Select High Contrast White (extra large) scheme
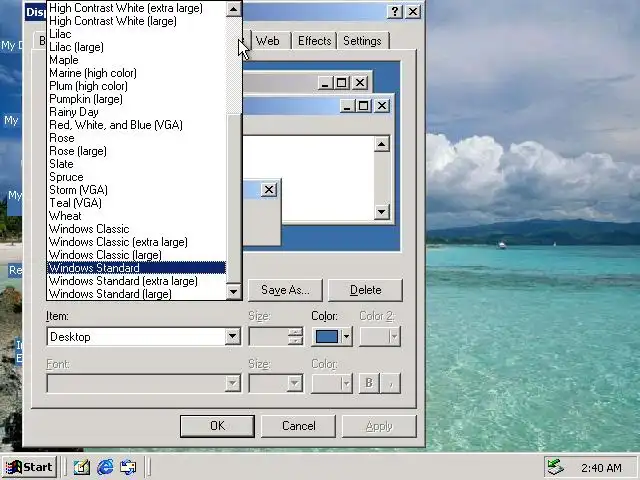 coord(136,8)
